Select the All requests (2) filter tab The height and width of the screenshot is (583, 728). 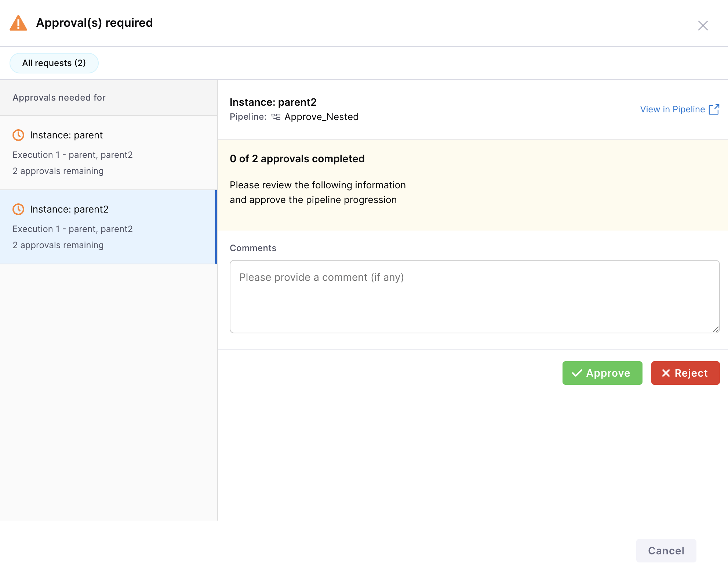pyautogui.click(x=54, y=63)
